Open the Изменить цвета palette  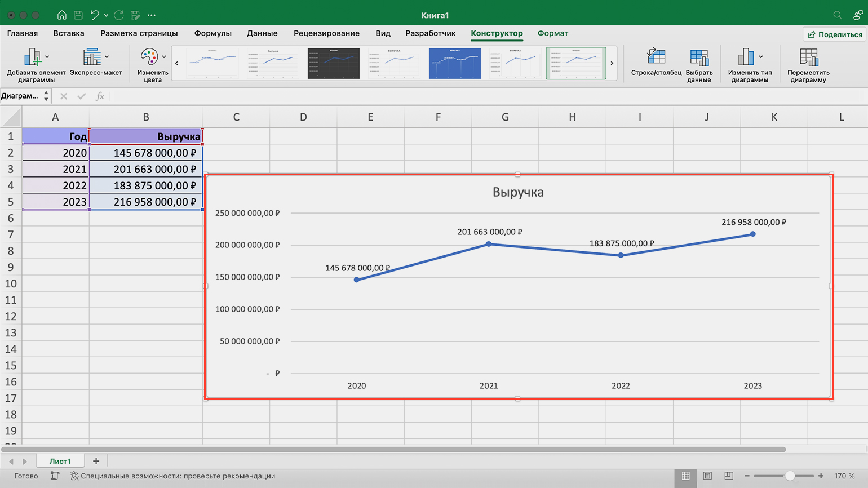click(x=149, y=57)
